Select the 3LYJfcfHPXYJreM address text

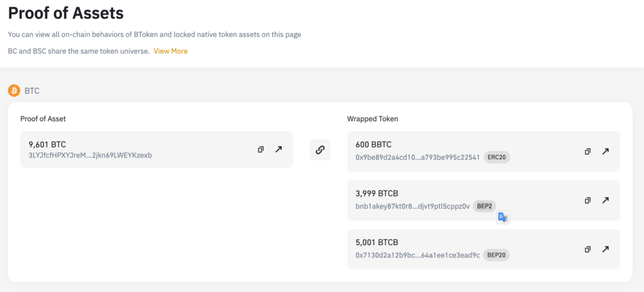pyautogui.click(x=90, y=155)
